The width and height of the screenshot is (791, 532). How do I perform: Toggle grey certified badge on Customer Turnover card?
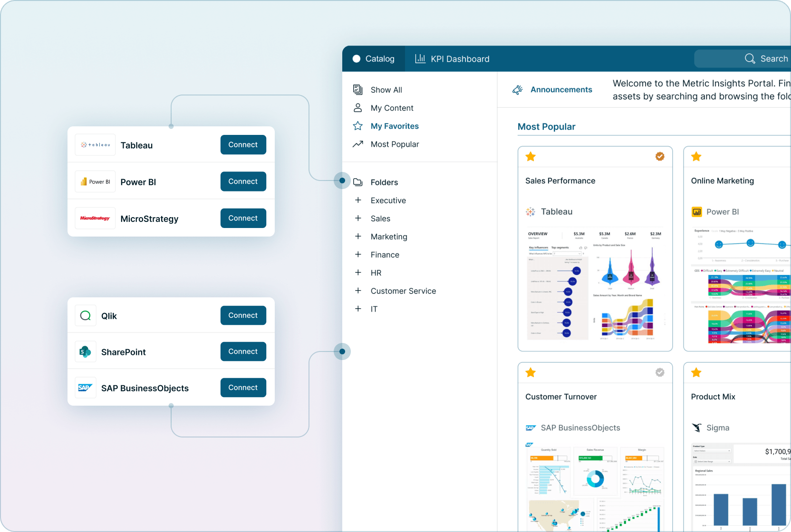click(660, 372)
